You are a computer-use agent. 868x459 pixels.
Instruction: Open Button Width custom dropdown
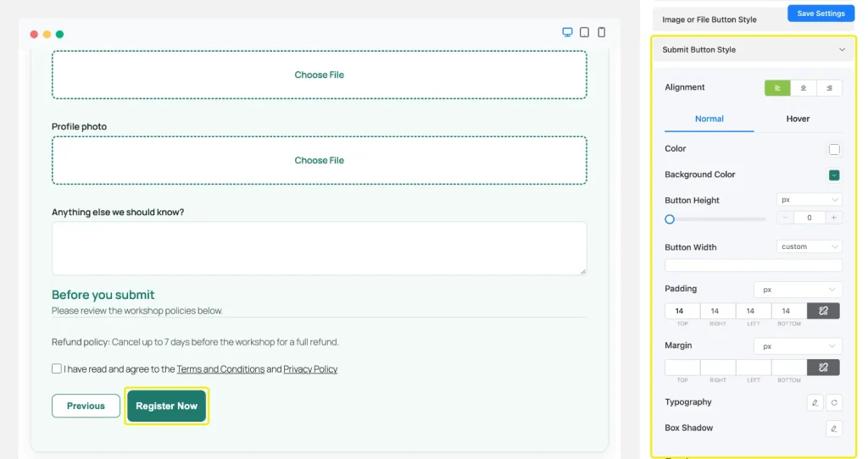coord(809,246)
